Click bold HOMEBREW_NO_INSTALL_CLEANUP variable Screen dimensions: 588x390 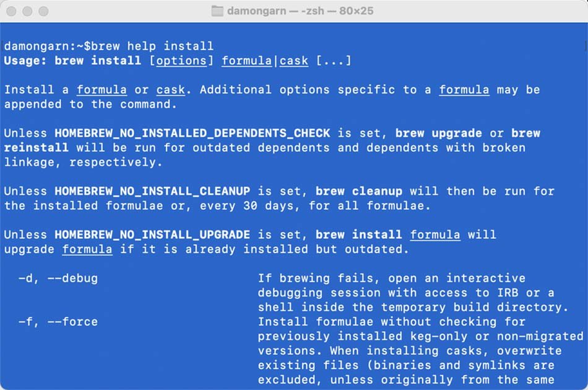pyautogui.click(x=152, y=191)
